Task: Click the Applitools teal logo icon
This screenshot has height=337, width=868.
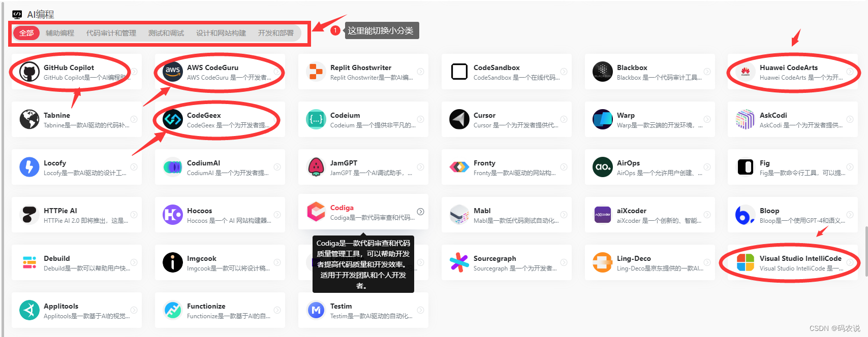Action: pos(29,311)
